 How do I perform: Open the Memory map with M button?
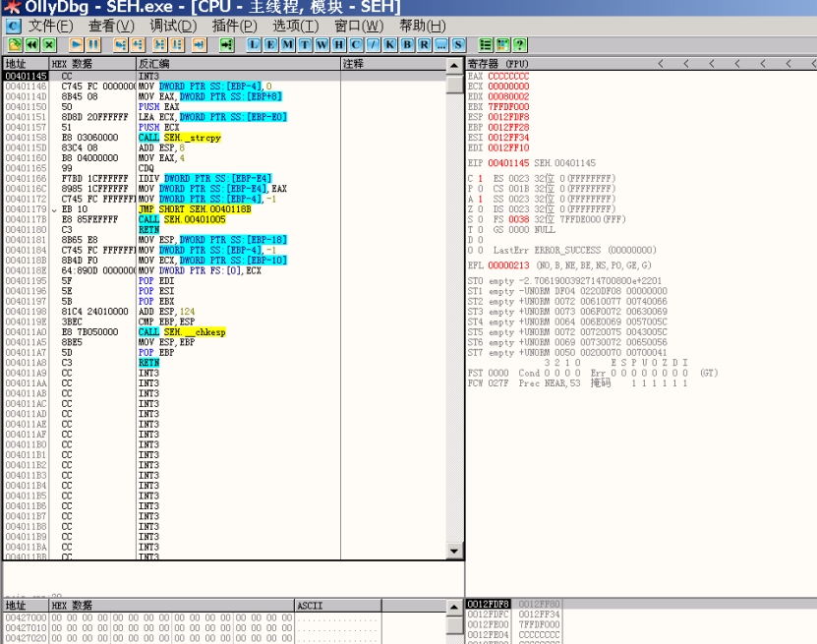[x=286, y=44]
